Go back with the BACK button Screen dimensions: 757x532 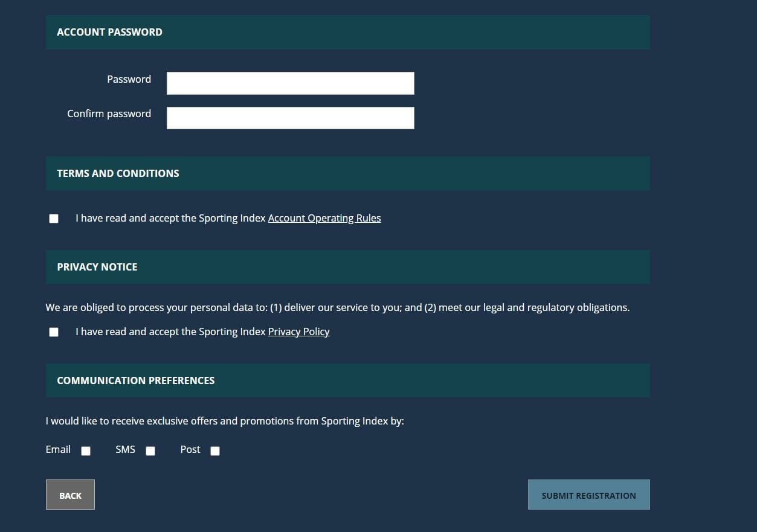70,495
